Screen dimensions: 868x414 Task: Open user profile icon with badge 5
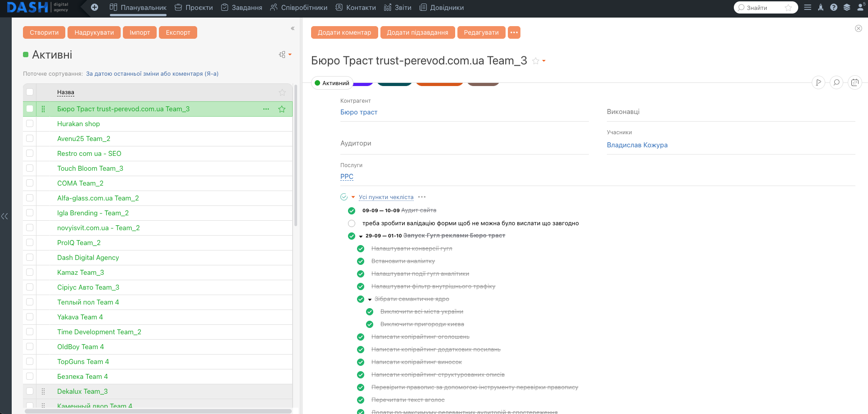pyautogui.click(x=861, y=7)
